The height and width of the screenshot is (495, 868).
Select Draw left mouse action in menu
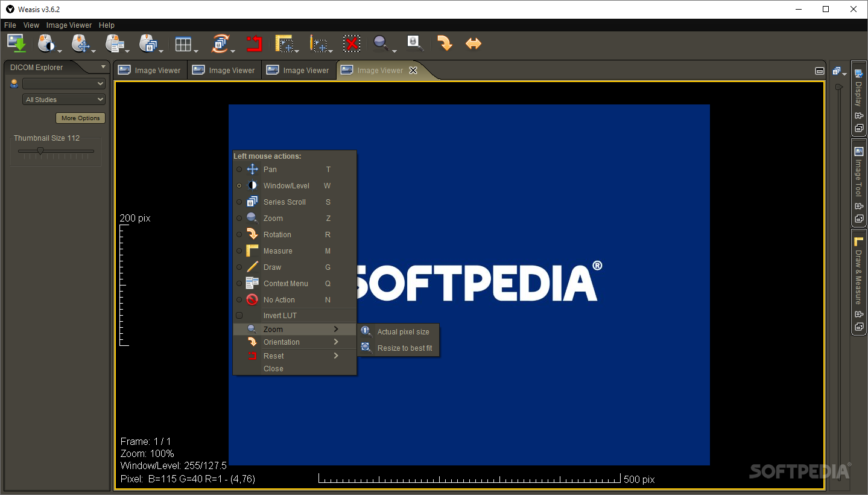(x=294, y=267)
